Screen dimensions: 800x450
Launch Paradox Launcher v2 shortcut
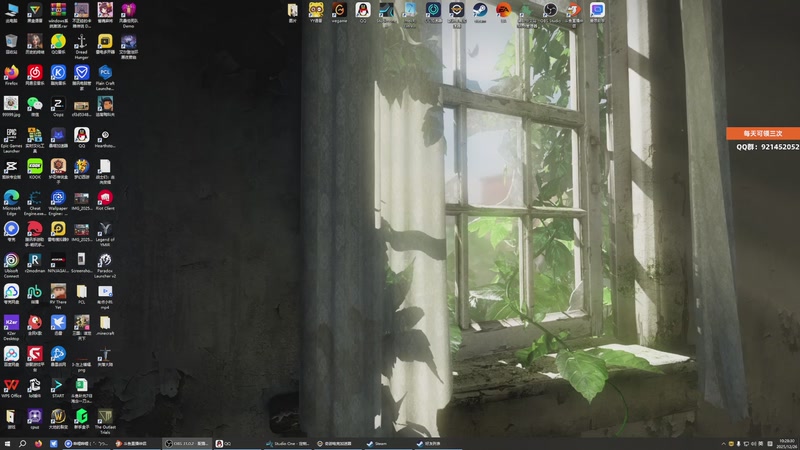pos(105,265)
